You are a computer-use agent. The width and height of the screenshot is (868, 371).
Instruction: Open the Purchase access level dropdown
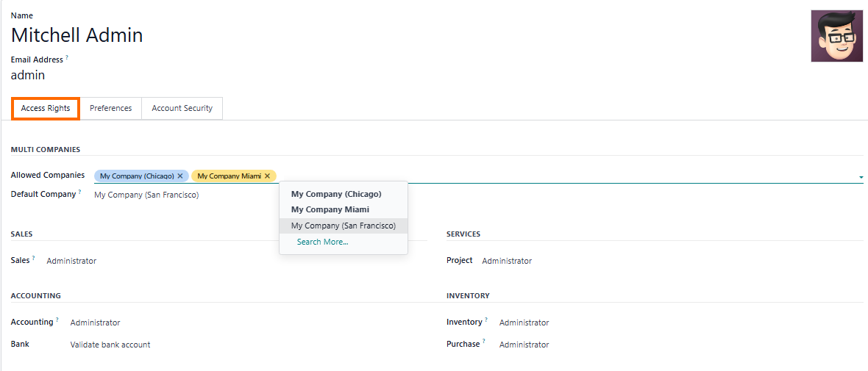click(524, 345)
